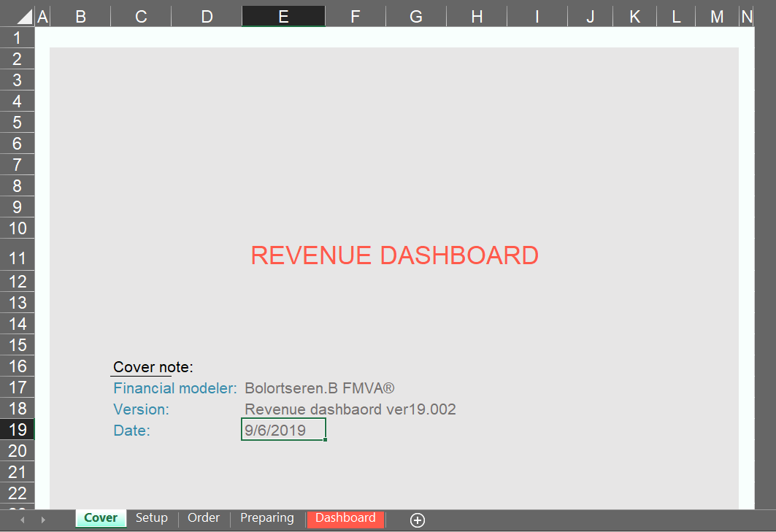This screenshot has height=532, width=776.
Task: Add a new sheet with plus icon
Action: tap(417, 520)
